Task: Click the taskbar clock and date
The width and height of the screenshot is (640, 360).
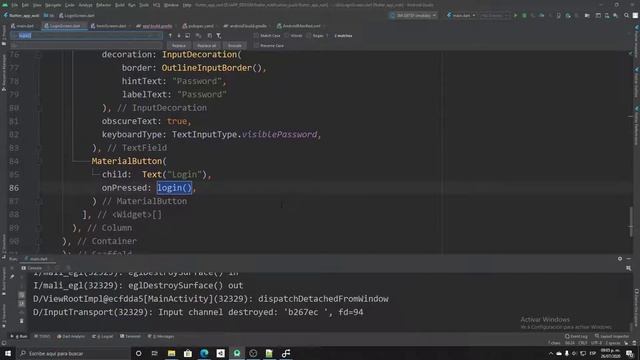Action: (610, 353)
